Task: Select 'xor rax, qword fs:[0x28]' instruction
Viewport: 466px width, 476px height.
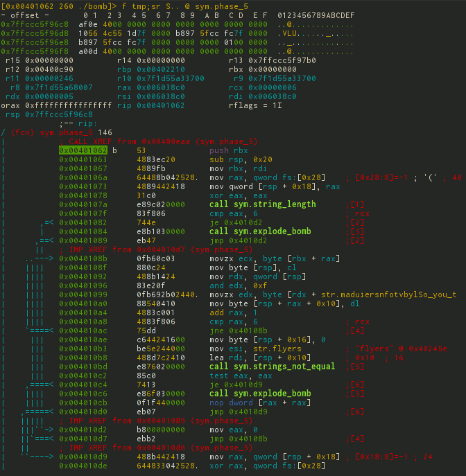Action: coord(268,466)
